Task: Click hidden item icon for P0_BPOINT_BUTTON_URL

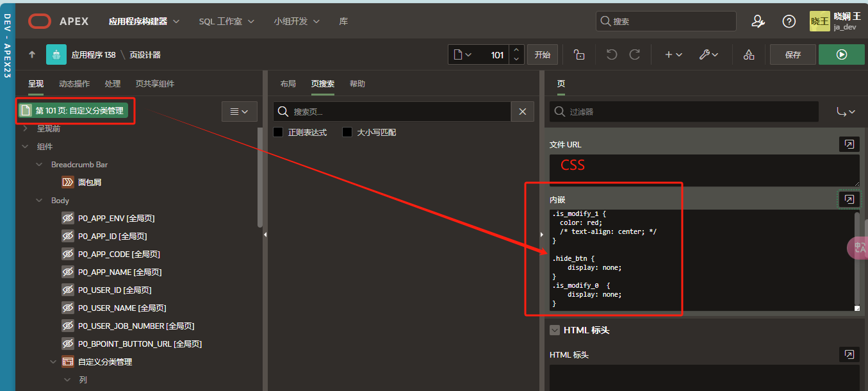Action: coord(68,344)
